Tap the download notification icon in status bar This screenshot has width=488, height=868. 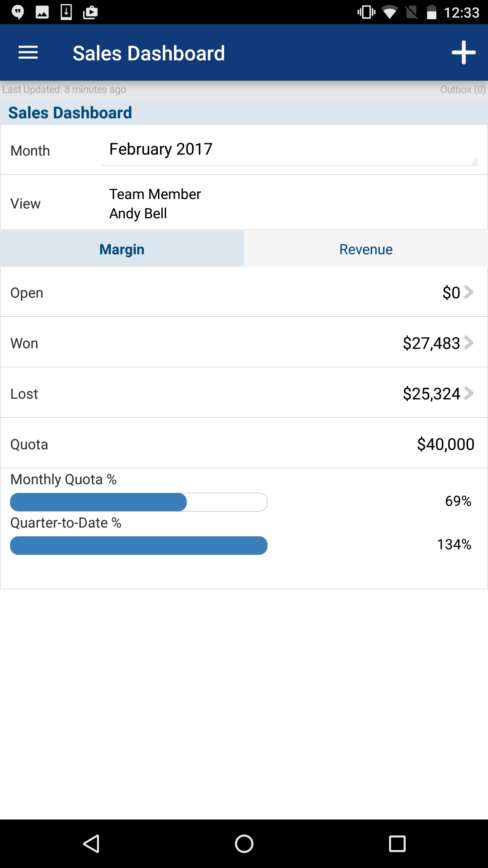[x=66, y=13]
